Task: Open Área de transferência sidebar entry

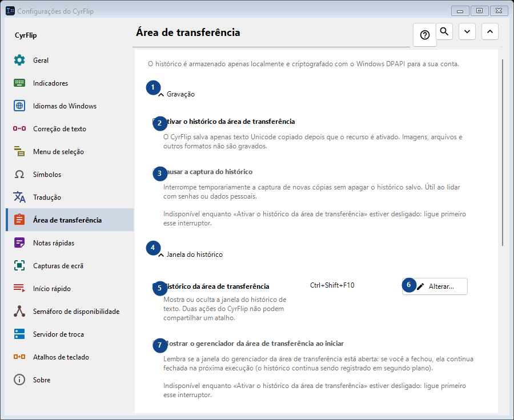Action: 70,220
